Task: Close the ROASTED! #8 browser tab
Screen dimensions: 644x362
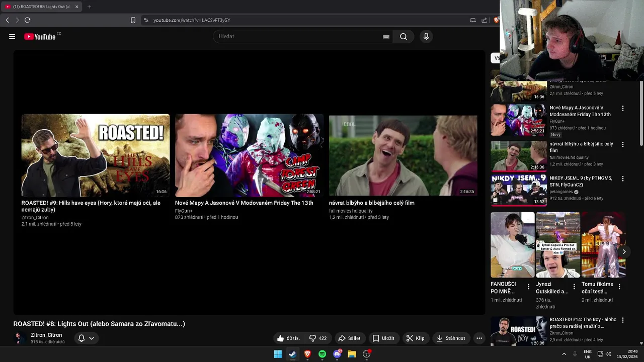Action: coord(77,7)
